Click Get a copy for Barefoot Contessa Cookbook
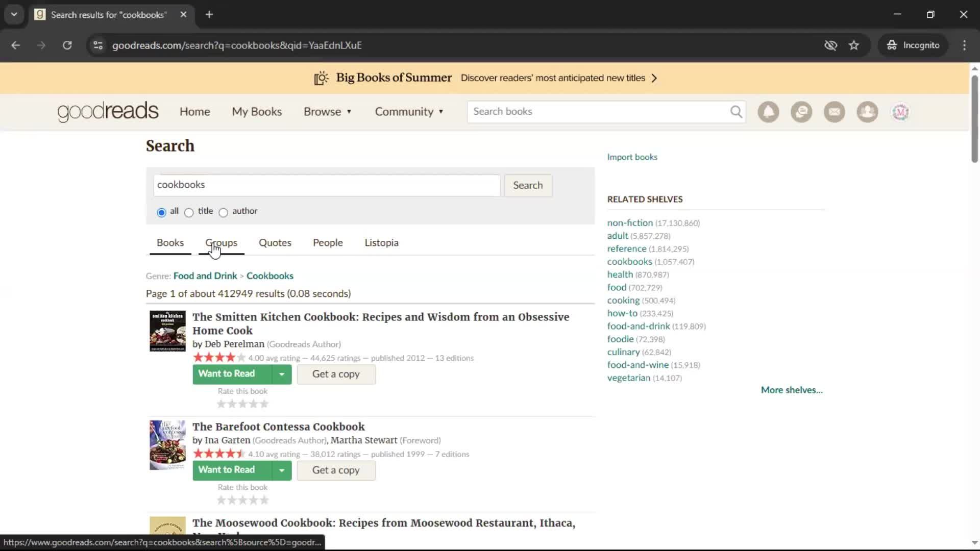 click(x=336, y=470)
